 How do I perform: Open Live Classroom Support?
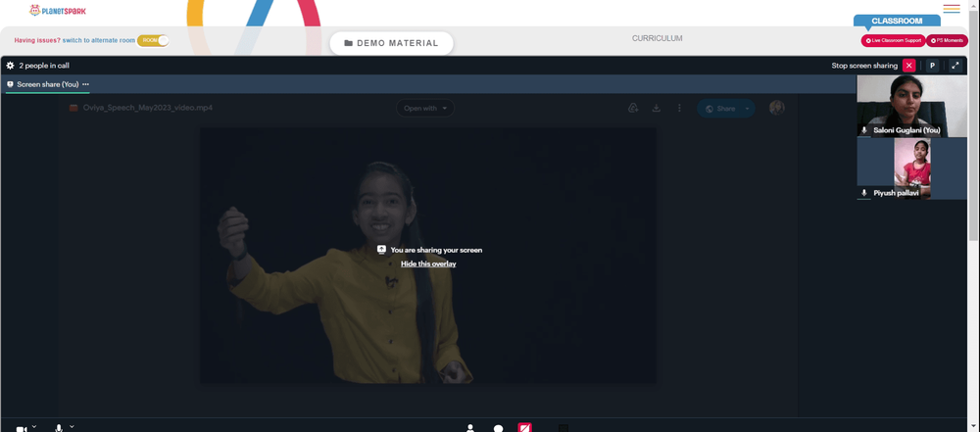click(893, 40)
